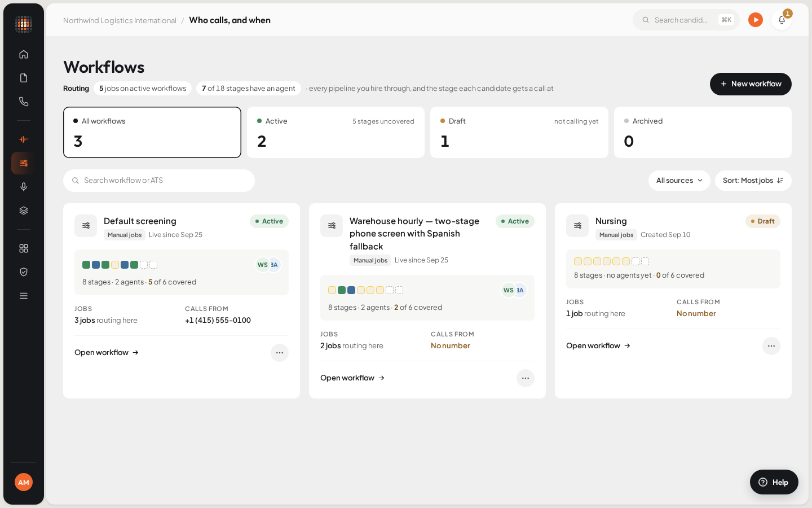Viewport: 812px width, 508px height.
Task: Expand the All sources dropdown
Action: pyautogui.click(x=679, y=181)
